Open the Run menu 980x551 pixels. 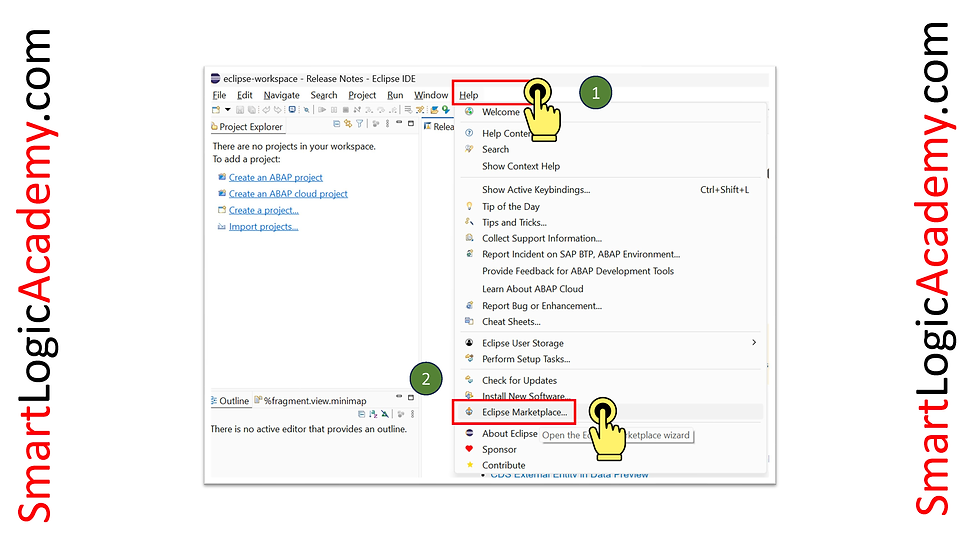pyautogui.click(x=395, y=95)
